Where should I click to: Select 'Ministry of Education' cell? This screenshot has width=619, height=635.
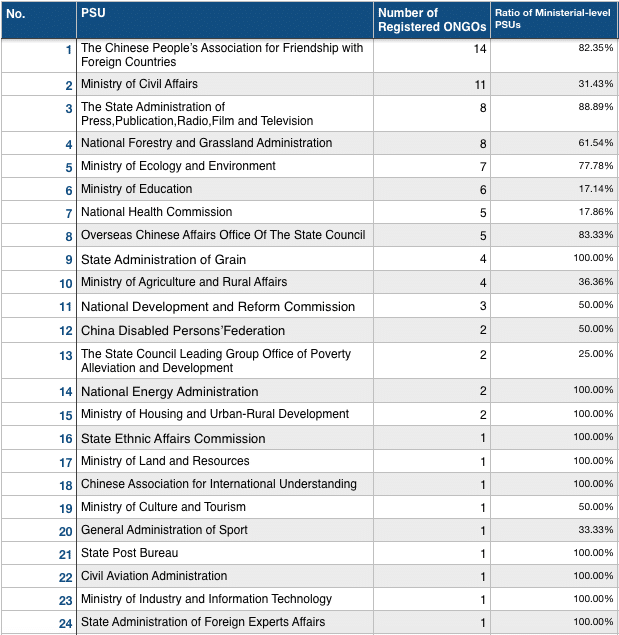point(225,189)
